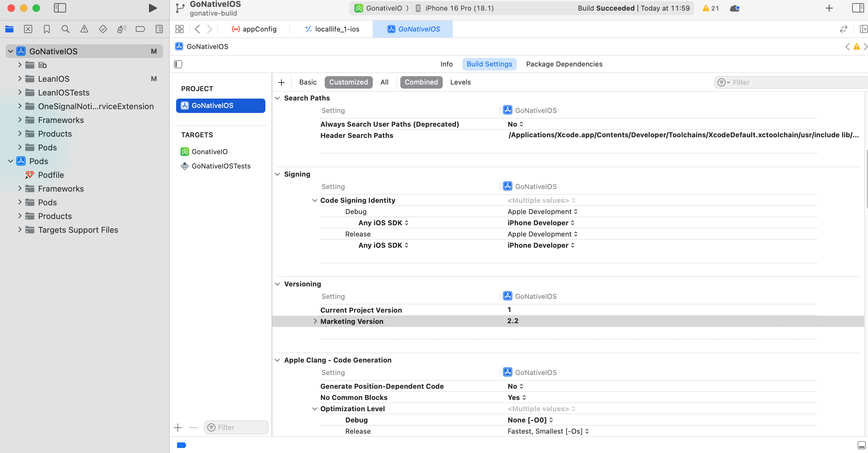Open the Bookmark navigator
Viewport: 868px width, 453px height.
[x=47, y=29]
